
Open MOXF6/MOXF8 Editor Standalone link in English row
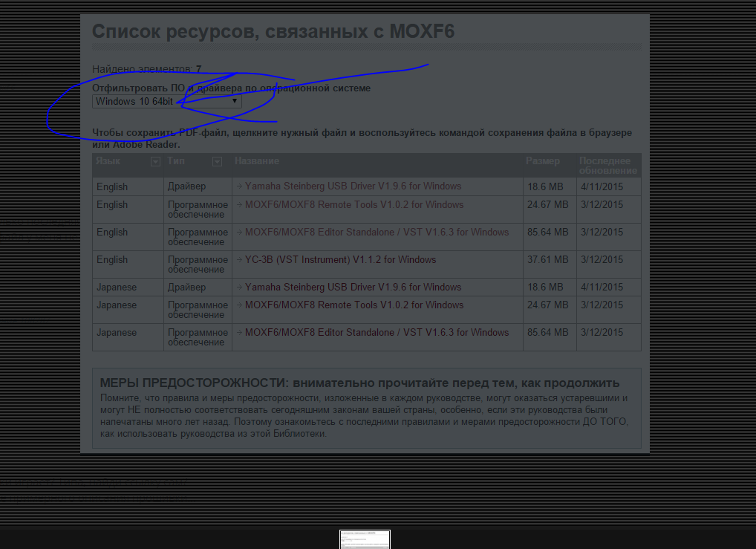[377, 232]
